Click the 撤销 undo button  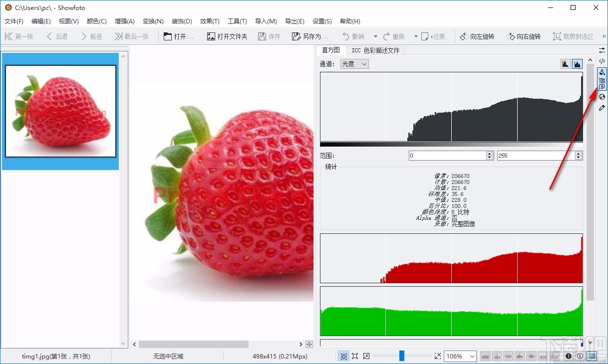(x=353, y=36)
